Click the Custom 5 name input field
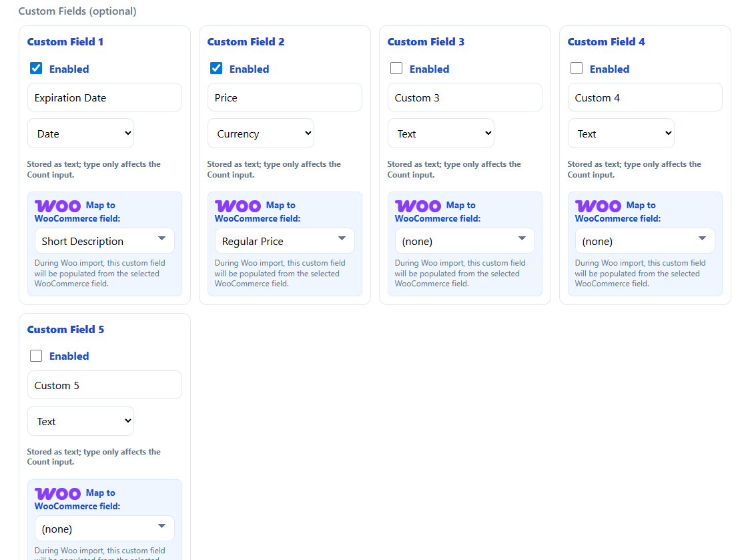This screenshot has width=744, height=560. [x=104, y=384]
